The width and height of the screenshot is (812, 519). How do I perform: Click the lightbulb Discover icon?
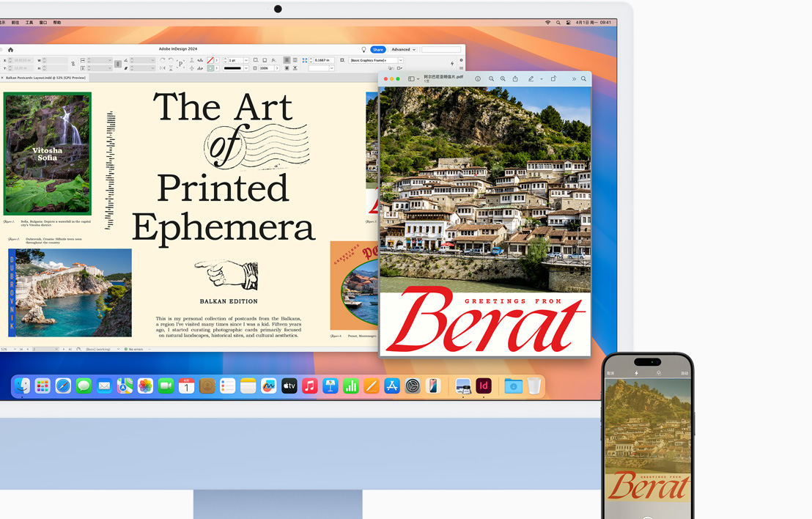(363, 50)
